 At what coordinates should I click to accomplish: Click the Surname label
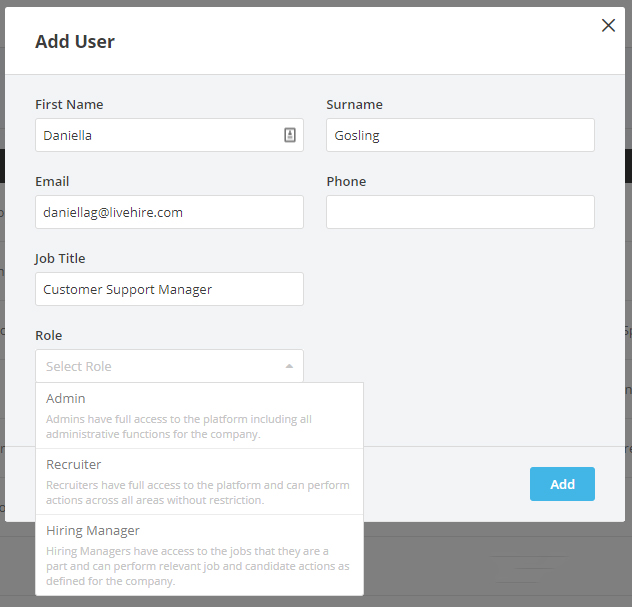[x=354, y=104]
